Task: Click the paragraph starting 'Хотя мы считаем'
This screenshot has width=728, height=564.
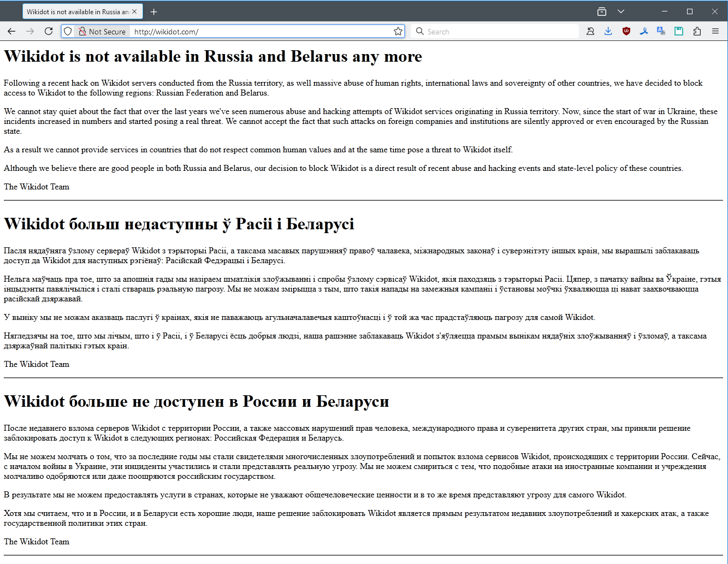Action: click(356, 518)
